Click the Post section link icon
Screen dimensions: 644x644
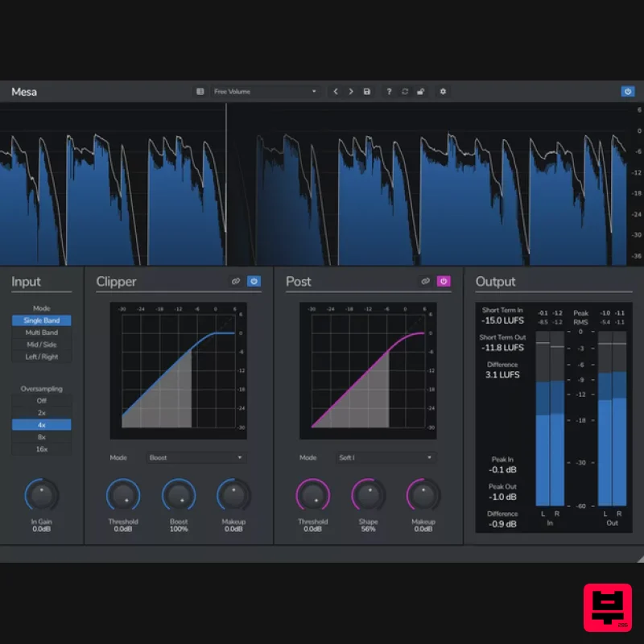[x=426, y=282]
